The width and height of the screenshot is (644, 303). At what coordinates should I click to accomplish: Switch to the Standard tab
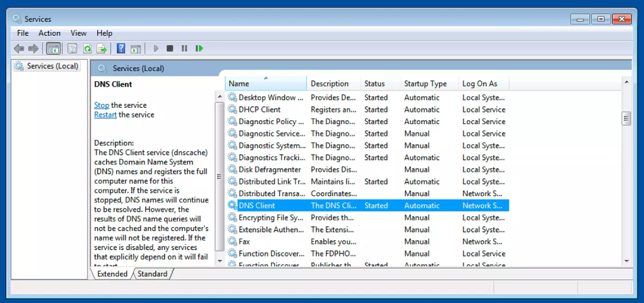[153, 274]
